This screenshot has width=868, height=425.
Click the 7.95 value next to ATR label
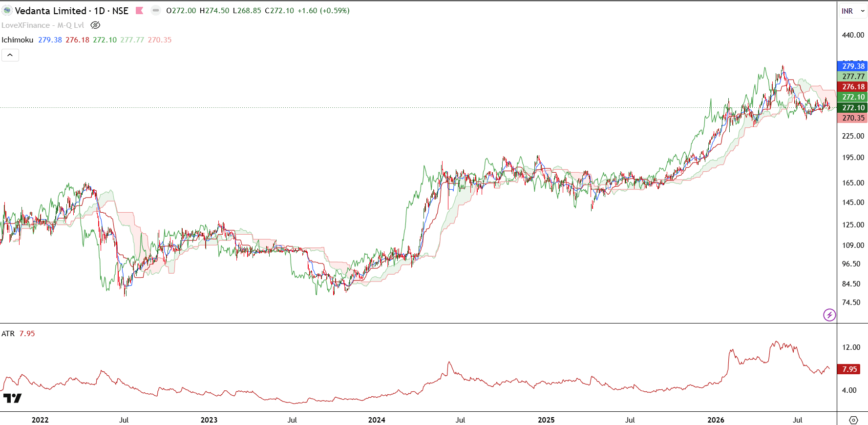click(x=27, y=334)
